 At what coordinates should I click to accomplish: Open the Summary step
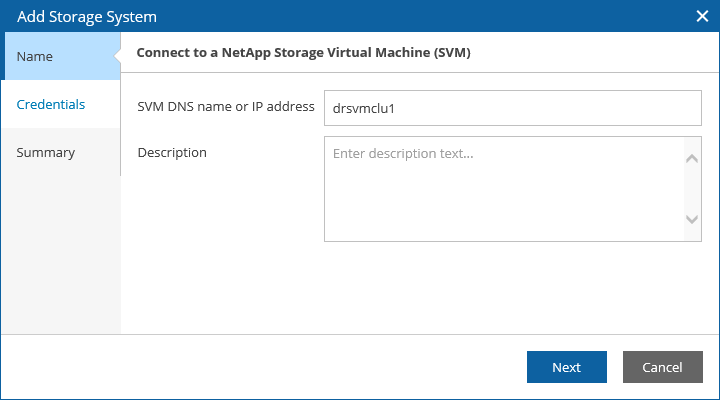45,152
